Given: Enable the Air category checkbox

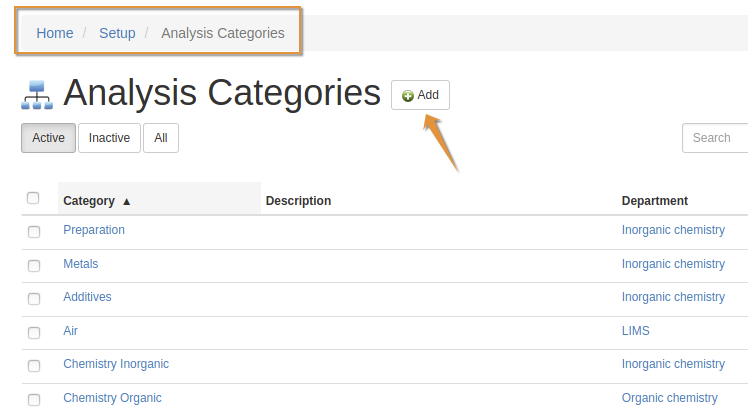Looking at the screenshot, I should pyautogui.click(x=34, y=333).
